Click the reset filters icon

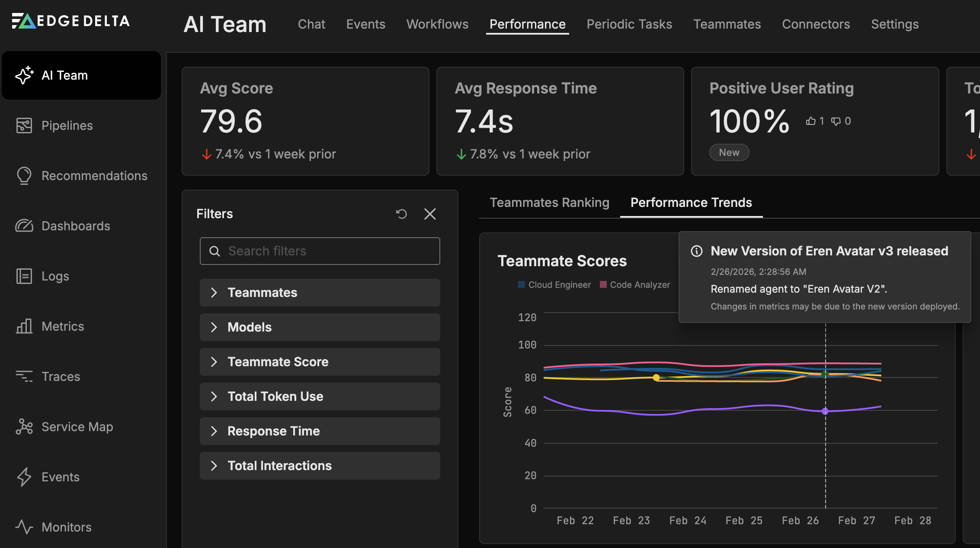(x=401, y=214)
